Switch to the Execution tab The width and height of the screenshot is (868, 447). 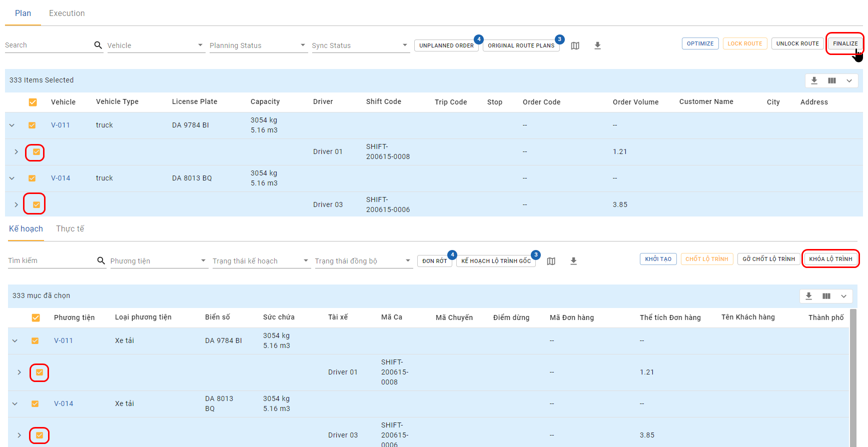click(x=67, y=13)
